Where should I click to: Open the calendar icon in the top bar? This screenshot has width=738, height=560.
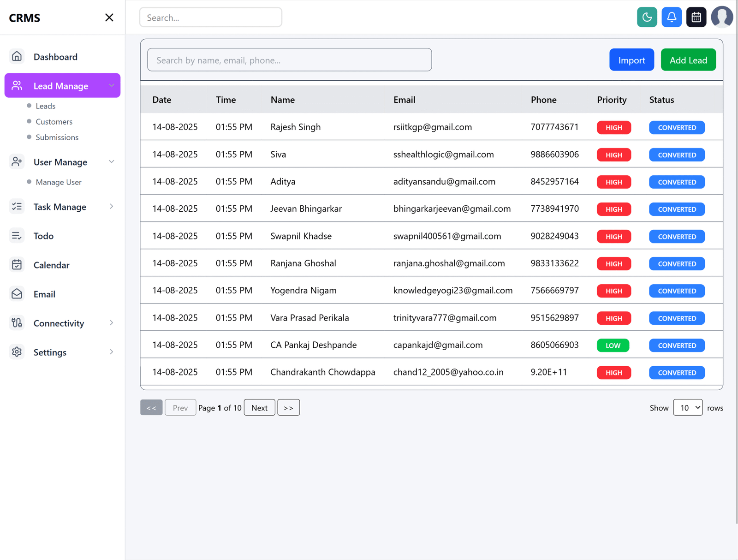tap(696, 17)
